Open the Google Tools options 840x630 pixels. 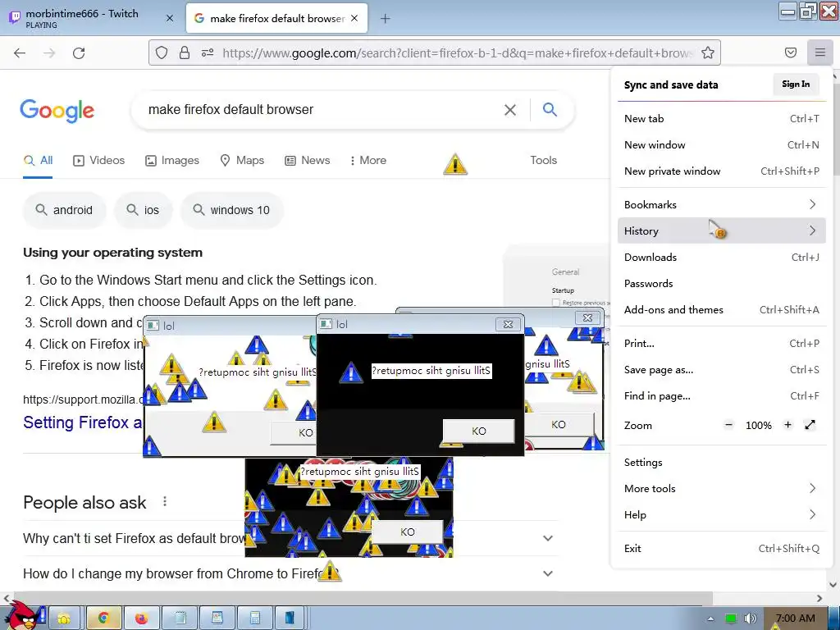coord(543,160)
